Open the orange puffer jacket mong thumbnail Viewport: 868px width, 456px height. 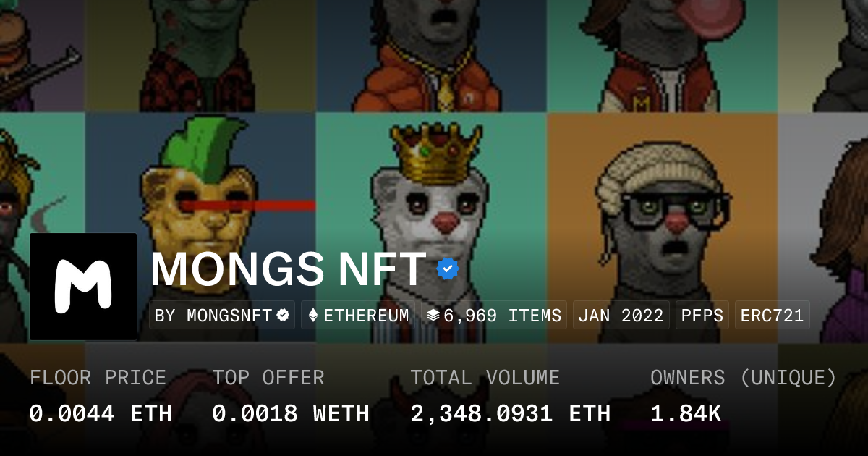(432, 56)
